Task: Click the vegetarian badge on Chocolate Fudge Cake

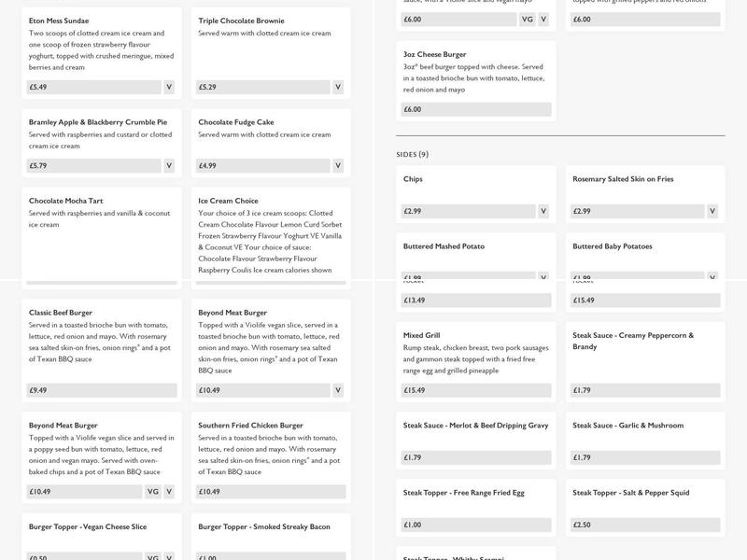Action: pos(338,166)
